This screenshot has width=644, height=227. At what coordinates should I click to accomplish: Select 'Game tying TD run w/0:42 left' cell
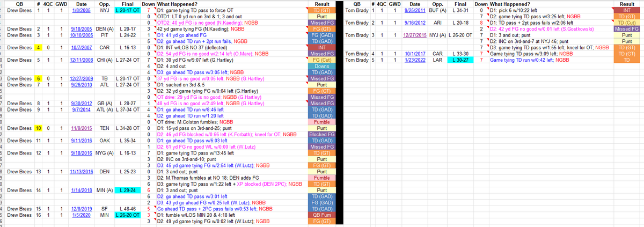(551, 60)
